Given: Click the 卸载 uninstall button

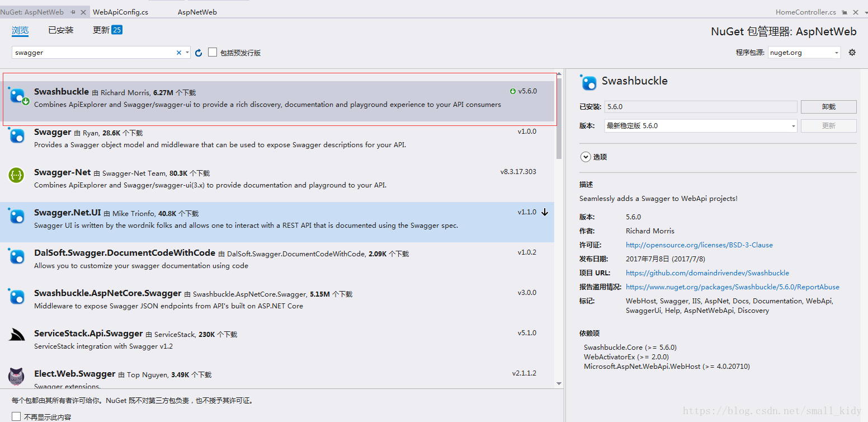Looking at the screenshot, I should 828,106.
